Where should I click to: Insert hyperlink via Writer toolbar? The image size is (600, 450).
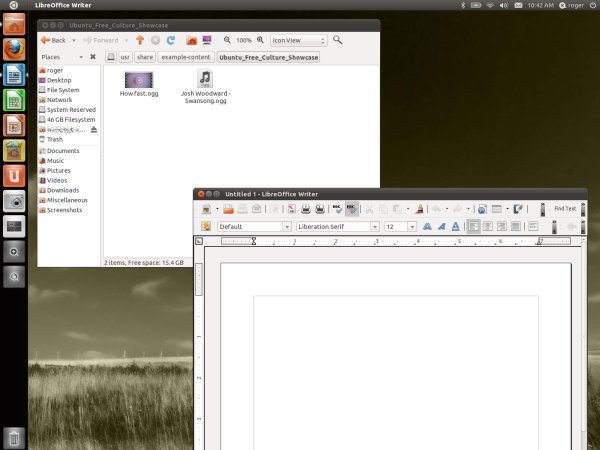482,209
